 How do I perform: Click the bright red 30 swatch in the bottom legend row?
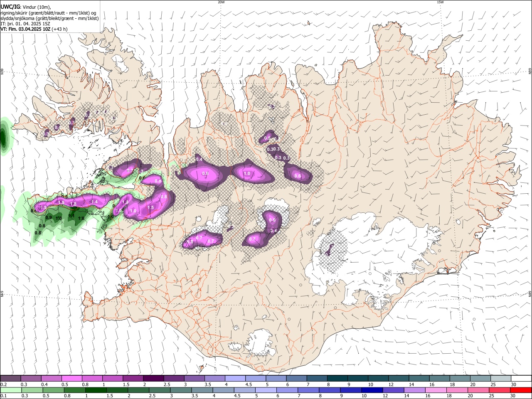click(x=520, y=390)
